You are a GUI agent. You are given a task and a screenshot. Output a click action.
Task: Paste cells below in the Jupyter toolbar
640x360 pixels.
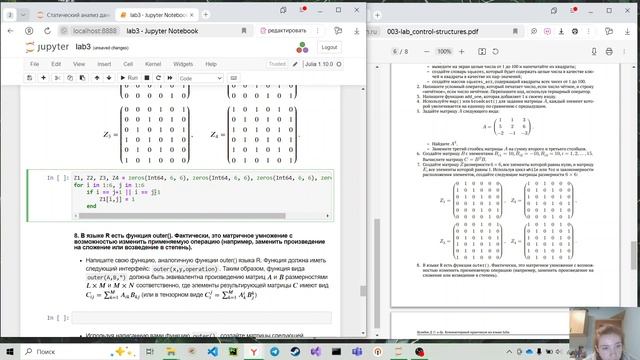pos(82,78)
